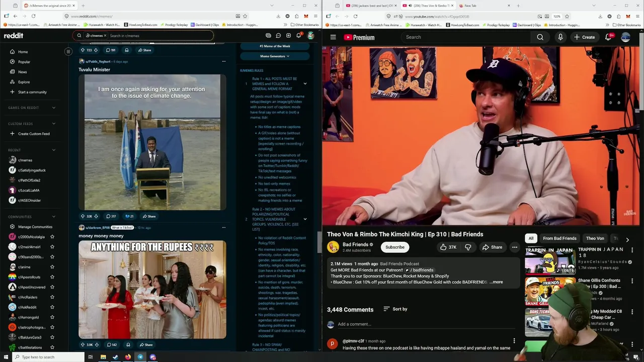Screen dimensions: 644x362
Task: Click the Add a comment field
Action: tap(426, 324)
